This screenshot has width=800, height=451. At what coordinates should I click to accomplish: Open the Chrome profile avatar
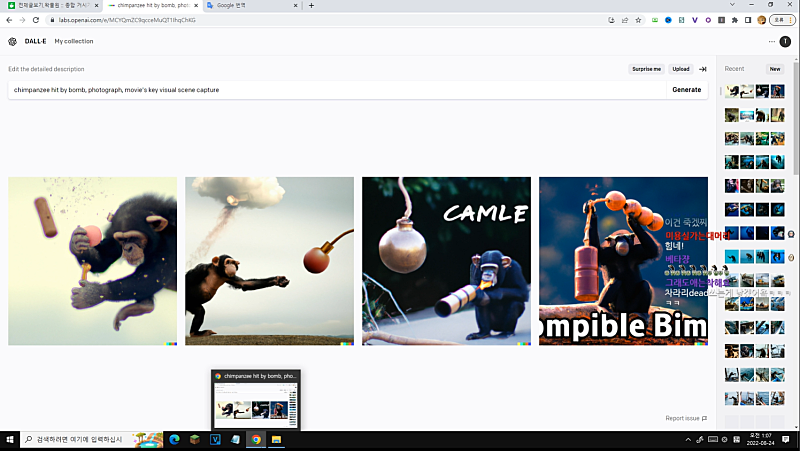point(761,20)
